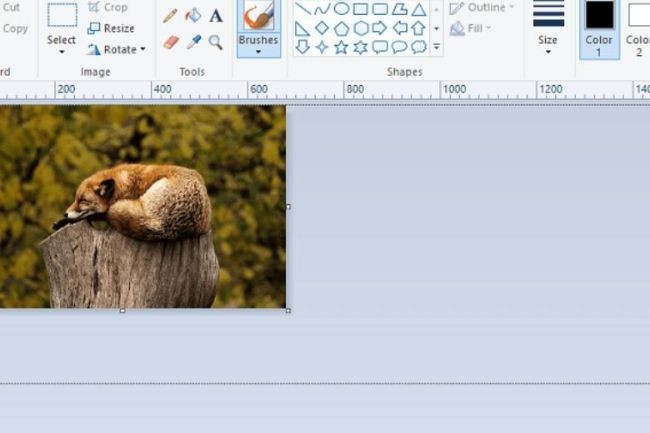Open the Select dropdown arrow
Screen dimensions: 650x433
pos(61,52)
